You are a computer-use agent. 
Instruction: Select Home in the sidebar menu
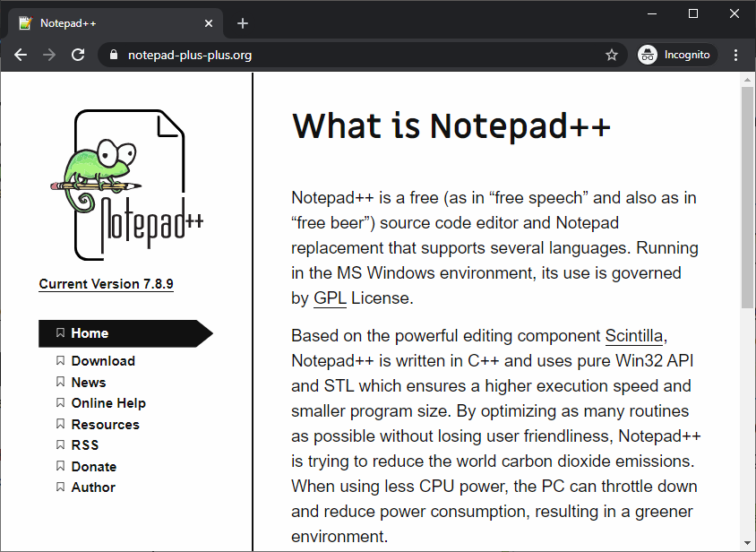[125, 333]
